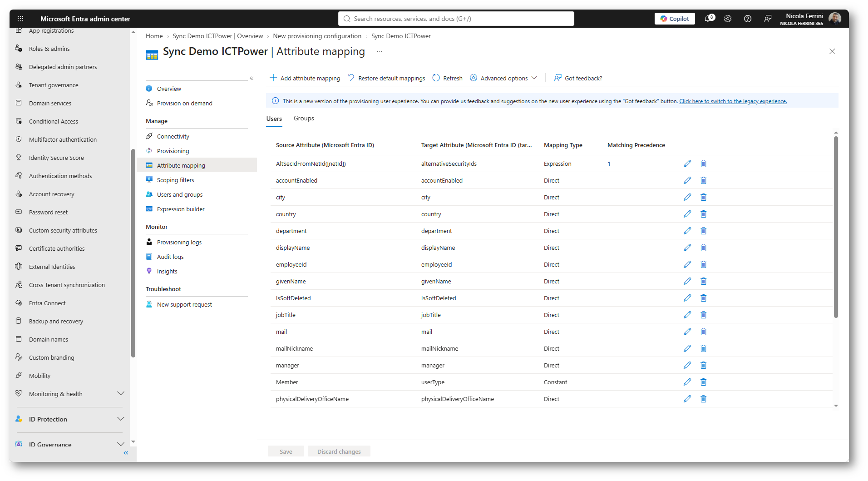The height and width of the screenshot is (481, 868).
Task: Open the Copilot button
Action: [675, 19]
